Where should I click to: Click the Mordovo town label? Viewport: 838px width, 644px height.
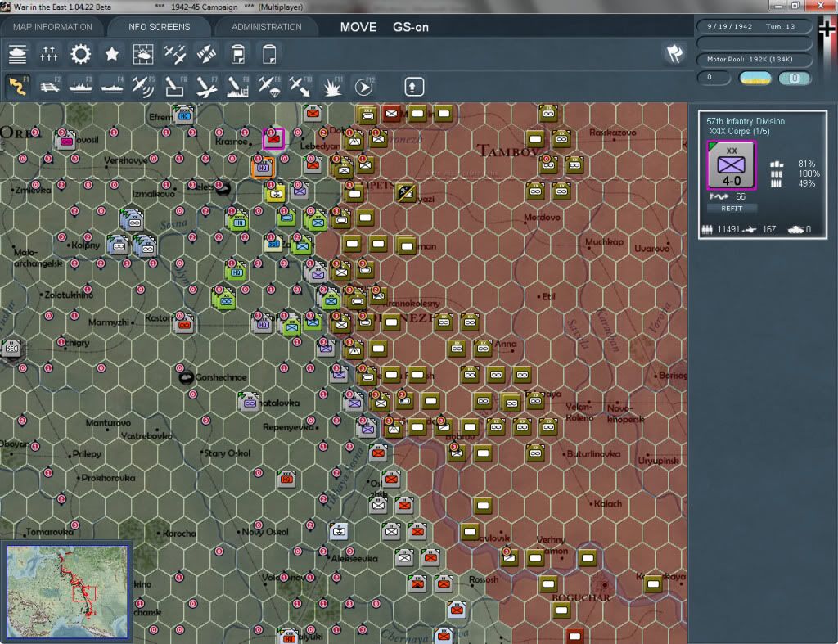[x=542, y=218]
